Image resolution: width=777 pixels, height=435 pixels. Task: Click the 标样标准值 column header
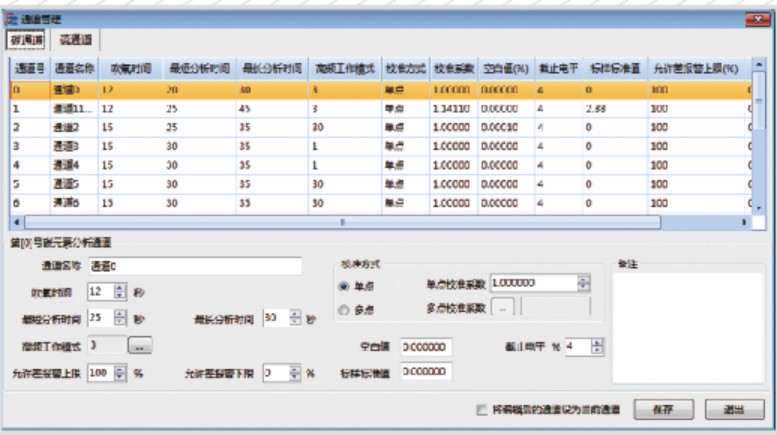pyautogui.click(x=615, y=68)
